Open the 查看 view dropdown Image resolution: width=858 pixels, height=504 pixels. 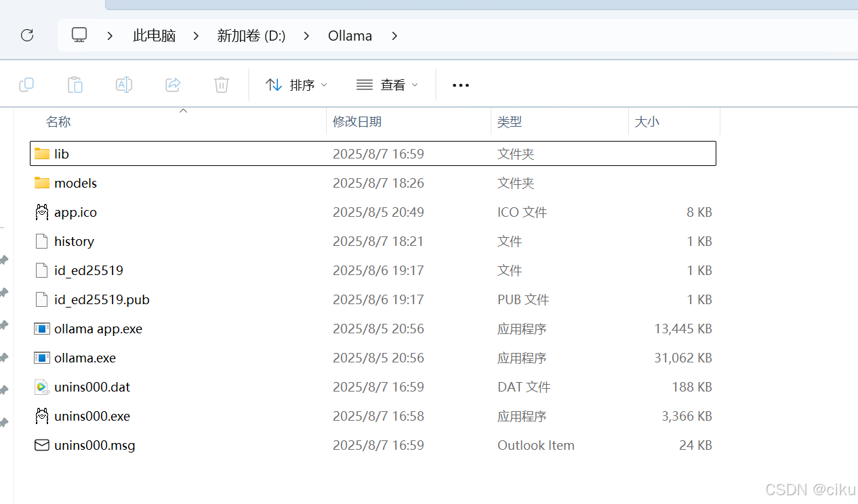[x=387, y=85]
